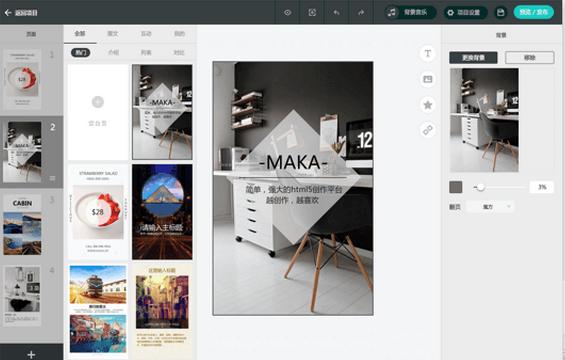Click the back arrow to return to projects

point(8,13)
